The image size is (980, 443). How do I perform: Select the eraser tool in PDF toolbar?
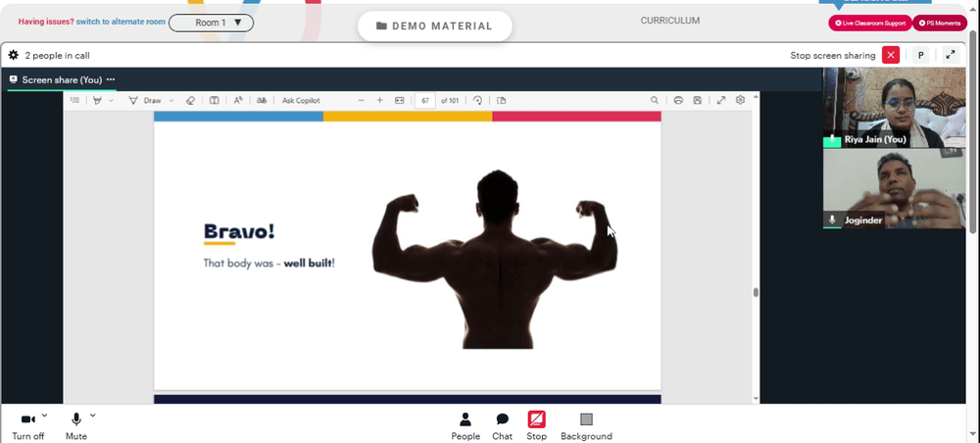(191, 100)
